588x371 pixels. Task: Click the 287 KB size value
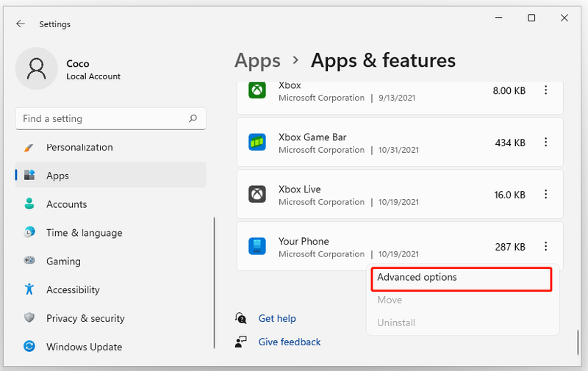(x=510, y=247)
